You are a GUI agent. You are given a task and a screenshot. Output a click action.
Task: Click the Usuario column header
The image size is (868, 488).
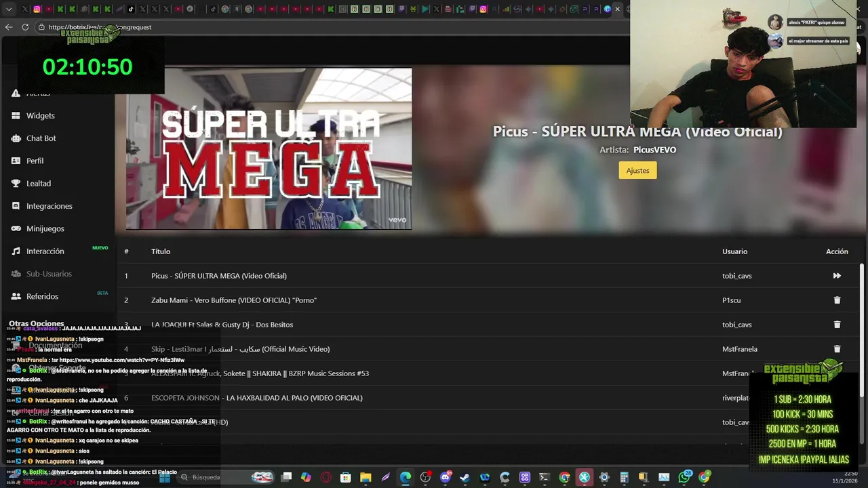pyautogui.click(x=734, y=251)
